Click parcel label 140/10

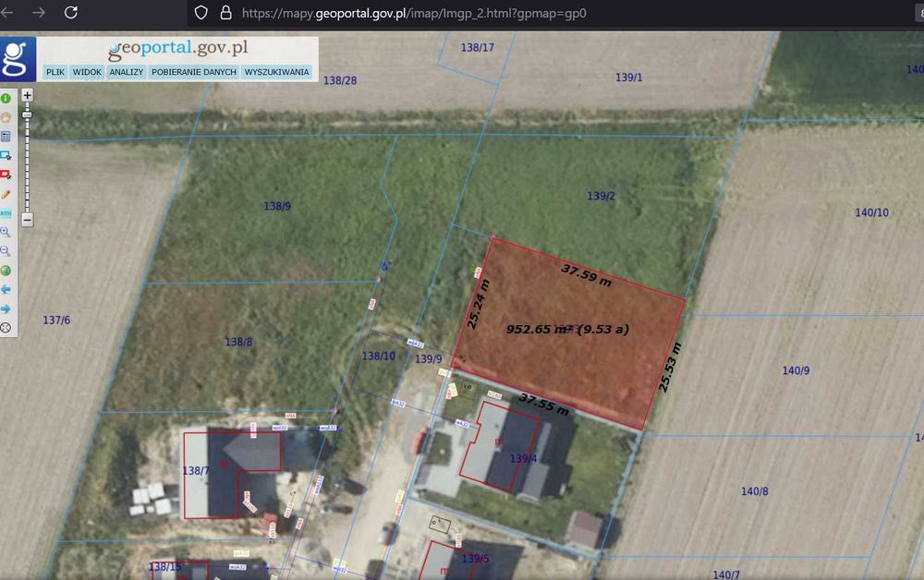pos(871,212)
